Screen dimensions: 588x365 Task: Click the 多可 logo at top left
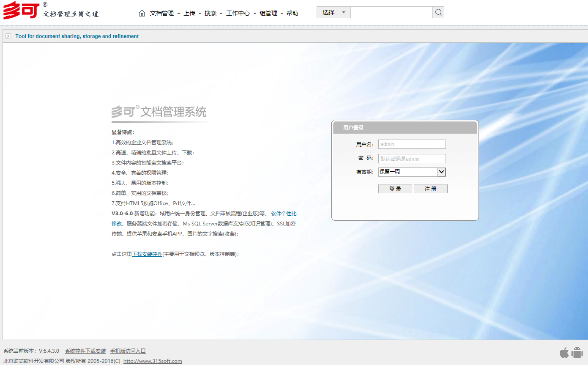(22, 11)
